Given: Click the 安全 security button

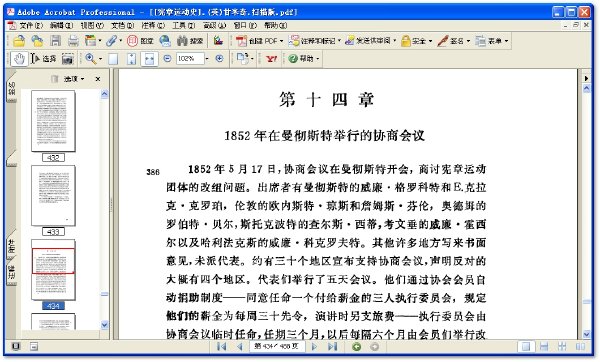Looking at the screenshot, I should 416,41.
